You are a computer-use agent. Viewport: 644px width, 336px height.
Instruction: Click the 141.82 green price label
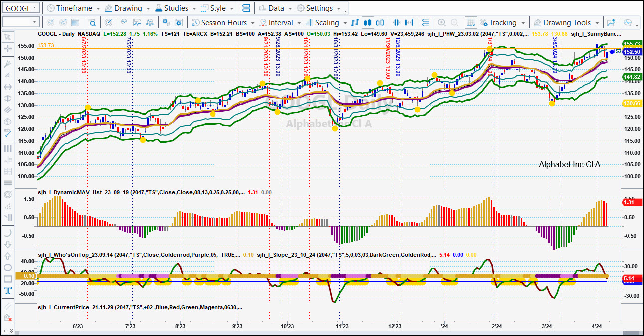[x=631, y=77]
